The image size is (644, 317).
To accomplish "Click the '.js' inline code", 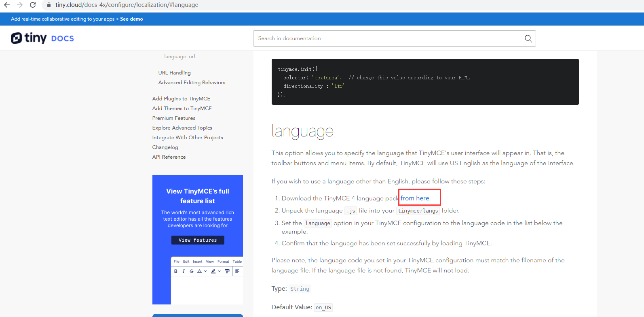I will click(351, 211).
